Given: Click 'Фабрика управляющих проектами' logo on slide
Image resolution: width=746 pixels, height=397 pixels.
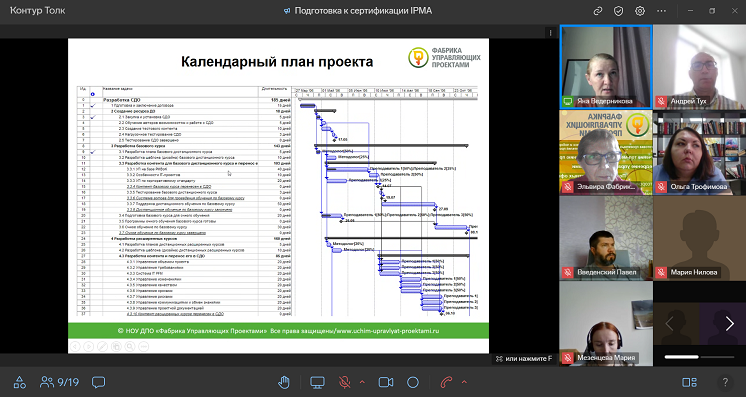Looking at the screenshot, I should coord(444,58).
